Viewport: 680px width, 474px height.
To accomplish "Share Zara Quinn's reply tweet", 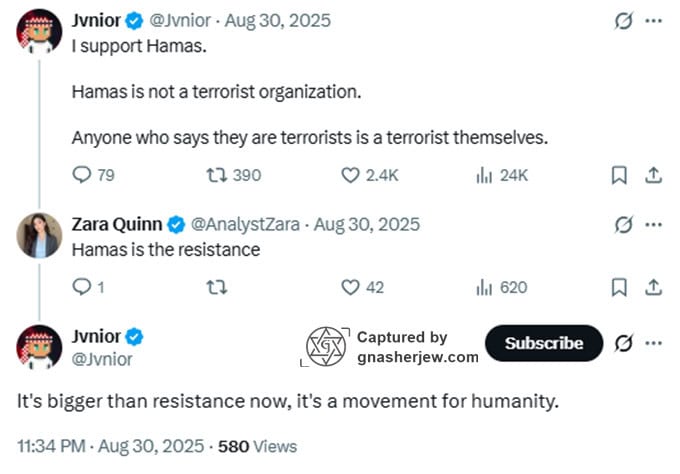I will (x=653, y=287).
